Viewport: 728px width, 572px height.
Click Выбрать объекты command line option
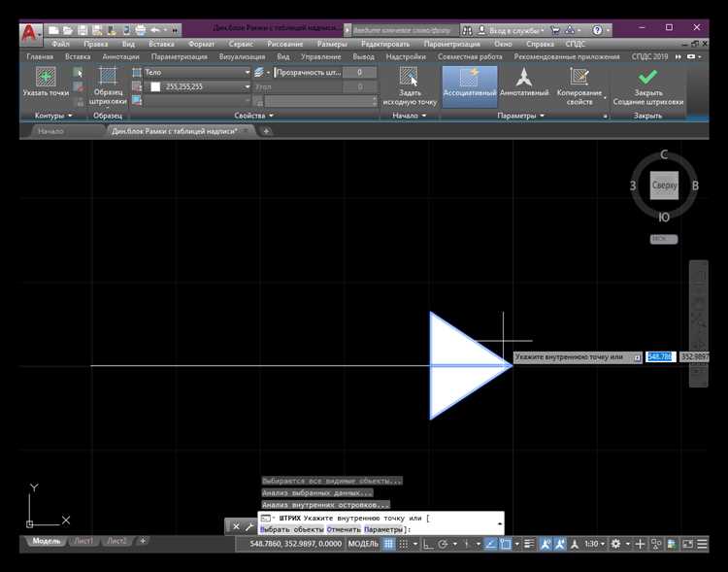[291, 529]
